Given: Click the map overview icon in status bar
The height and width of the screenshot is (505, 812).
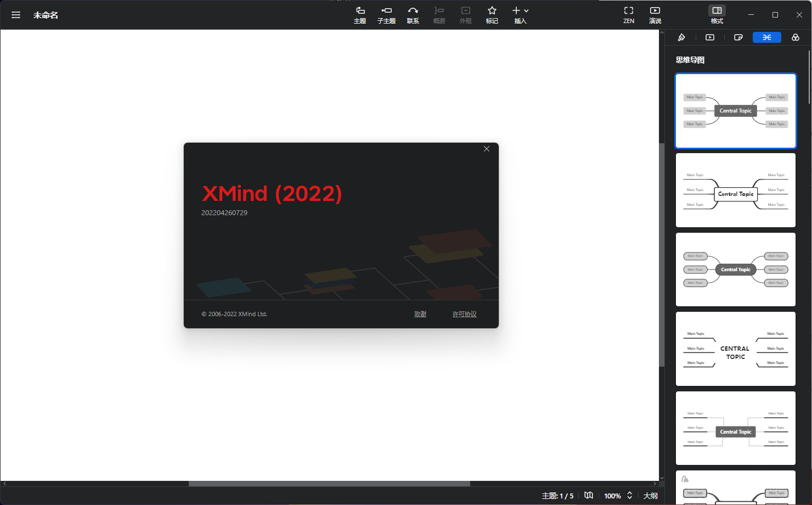Looking at the screenshot, I should click(589, 495).
